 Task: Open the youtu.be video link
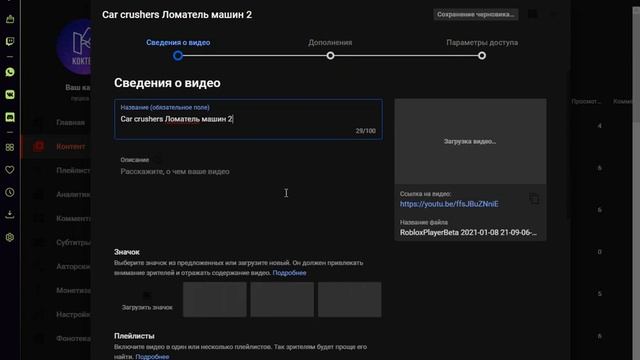pyautogui.click(x=449, y=204)
